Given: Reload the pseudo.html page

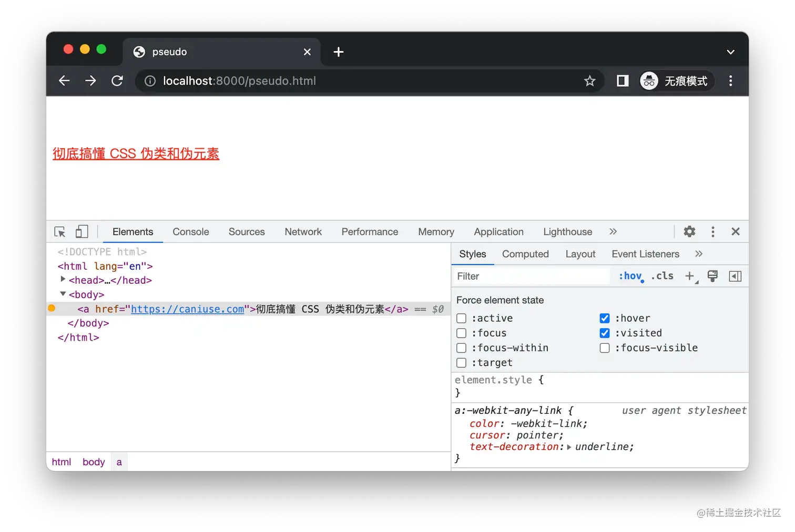Looking at the screenshot, I should coord(117,80).
